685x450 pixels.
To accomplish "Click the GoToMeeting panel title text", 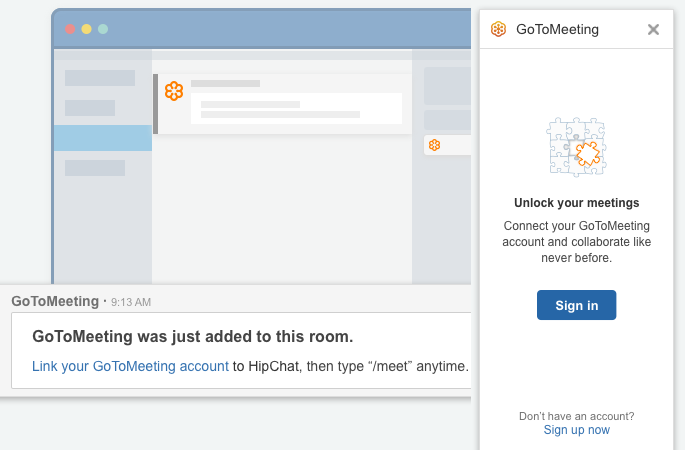I will point(557,29).
